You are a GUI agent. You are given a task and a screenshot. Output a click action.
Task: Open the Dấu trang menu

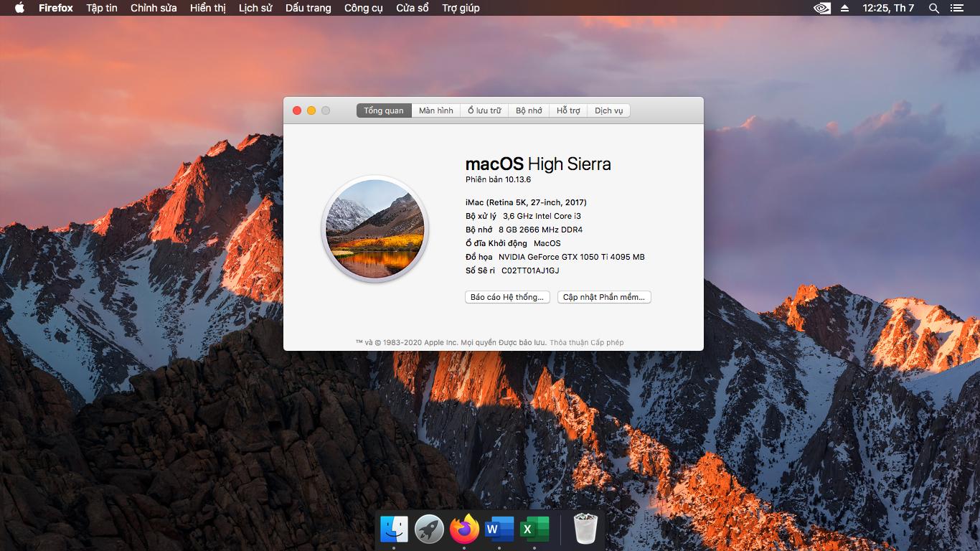(308, 8)
